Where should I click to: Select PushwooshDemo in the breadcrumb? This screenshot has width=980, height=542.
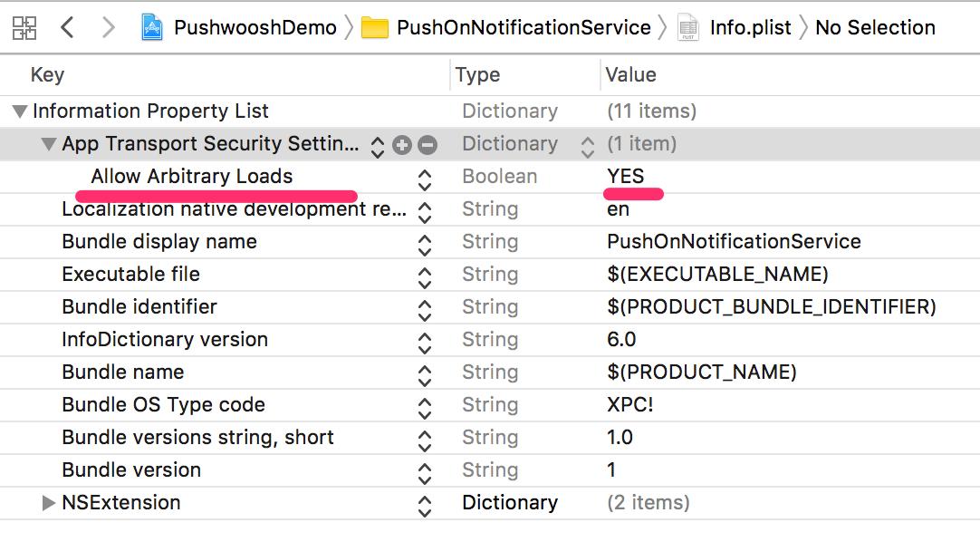point(255,27)
